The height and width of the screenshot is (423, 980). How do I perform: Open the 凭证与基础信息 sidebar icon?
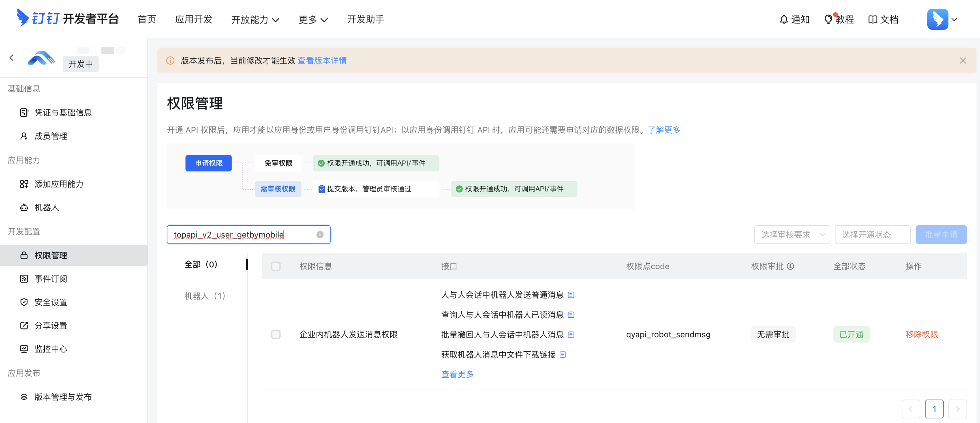point(24,112)
